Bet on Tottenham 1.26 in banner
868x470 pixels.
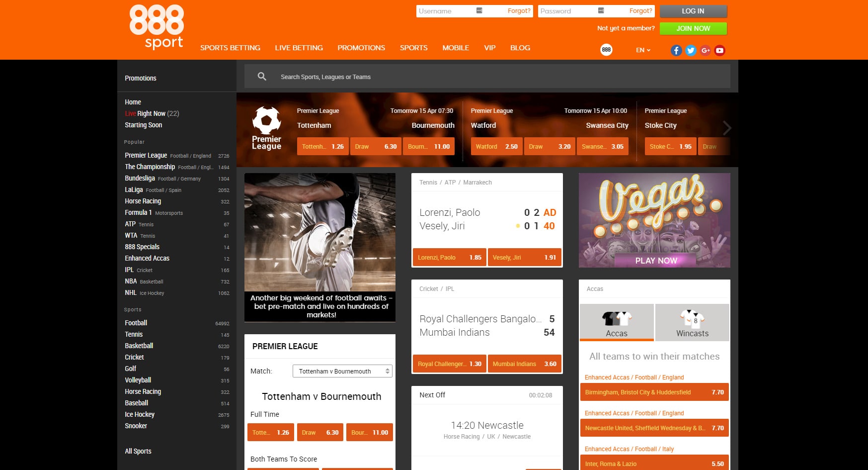322,146
